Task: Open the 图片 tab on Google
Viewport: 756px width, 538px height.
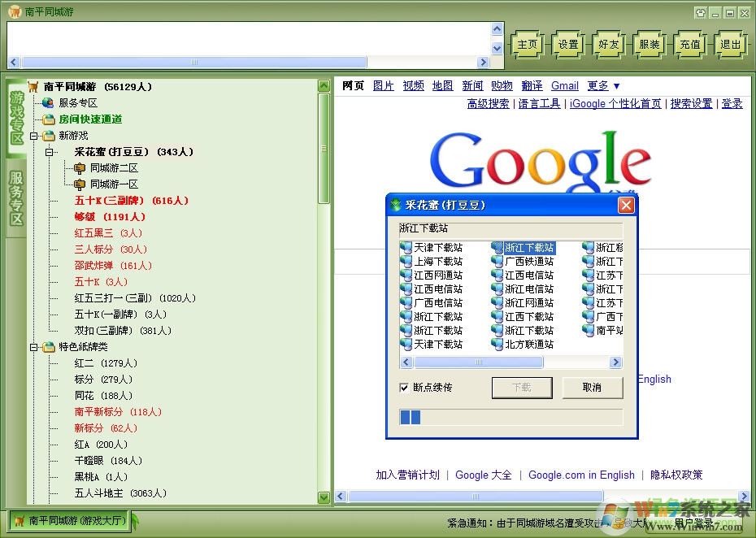Action: tap(383, 85)
